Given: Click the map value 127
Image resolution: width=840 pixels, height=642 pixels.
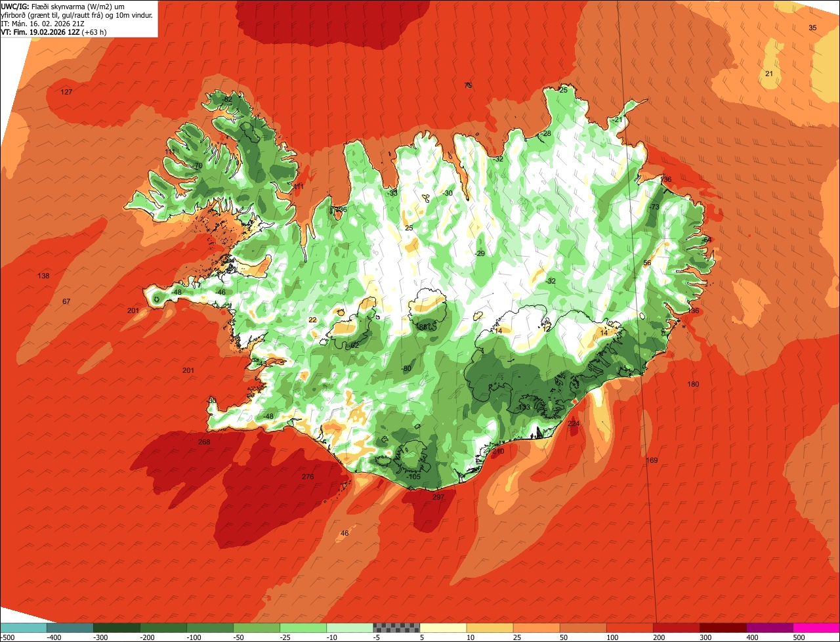Looking at the screenshot, I should click(66, 92).
